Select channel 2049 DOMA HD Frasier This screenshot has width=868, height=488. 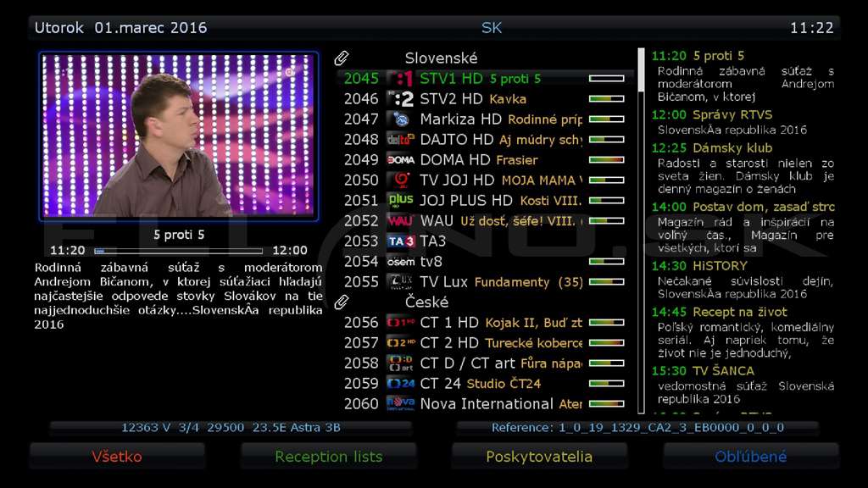484,160
